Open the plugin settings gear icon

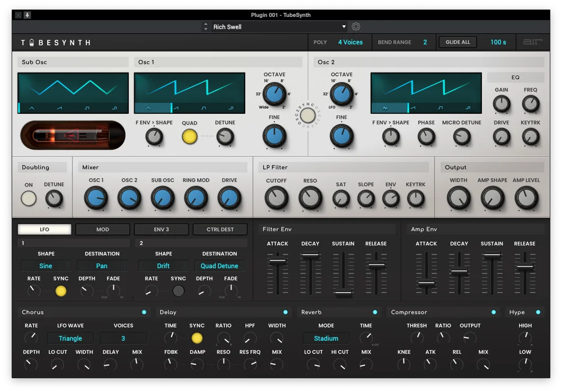point(355,26)
